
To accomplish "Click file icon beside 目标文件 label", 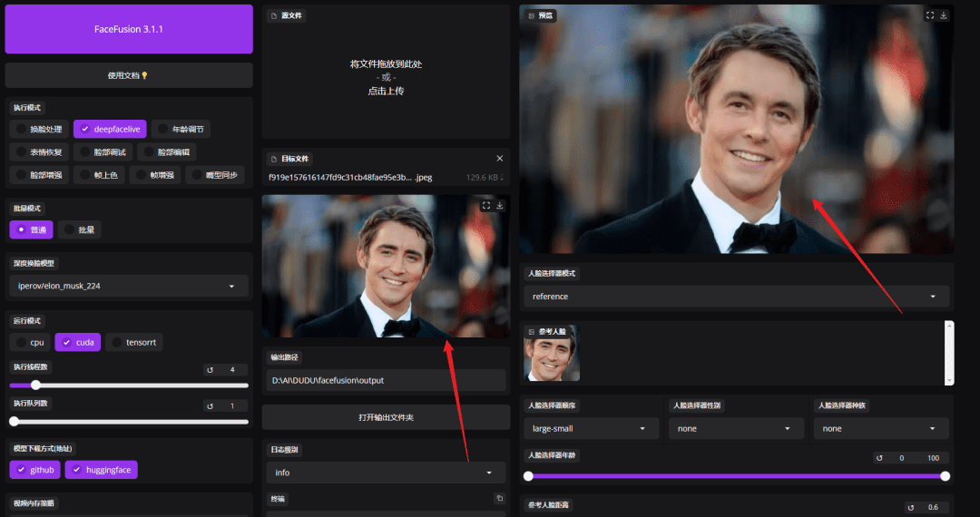I will pos(274,159).
